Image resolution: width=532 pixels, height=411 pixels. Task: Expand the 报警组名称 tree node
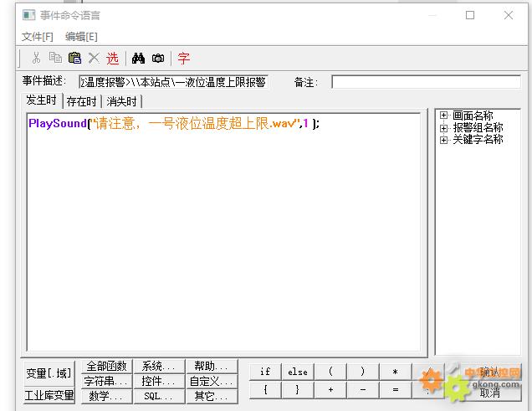pyautogui.click(x=443, y=128)
